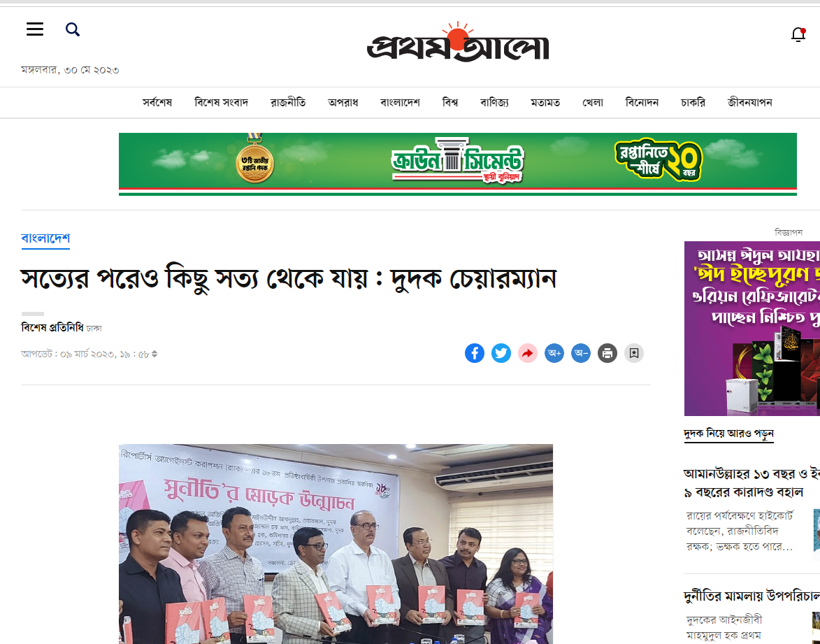820x644 pixels.
Task: Open আমানউল্লাহর ১৩ বছর related story
Action: pyautogui.click(x=751, y=482)
